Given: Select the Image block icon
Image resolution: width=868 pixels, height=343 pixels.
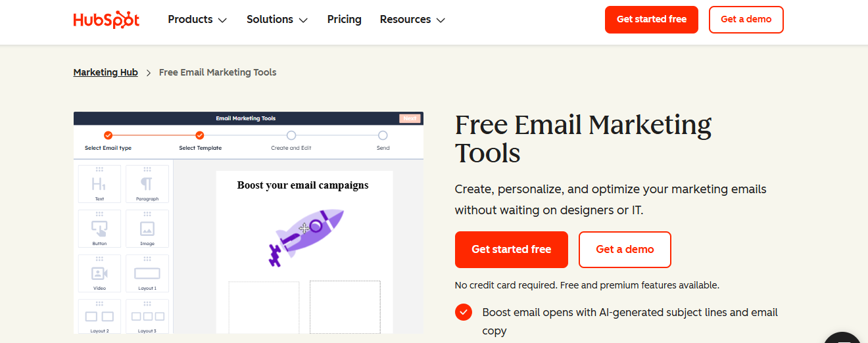Looking at the screenshot, I should click(x=147, y=229).
